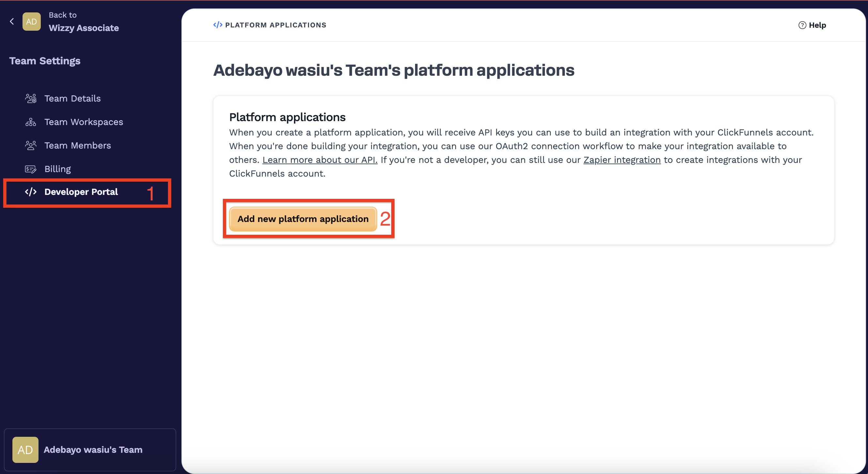This screenshot has height=474, width=868.
Task: Click Add new platform application button
Action: pos(302,219)
